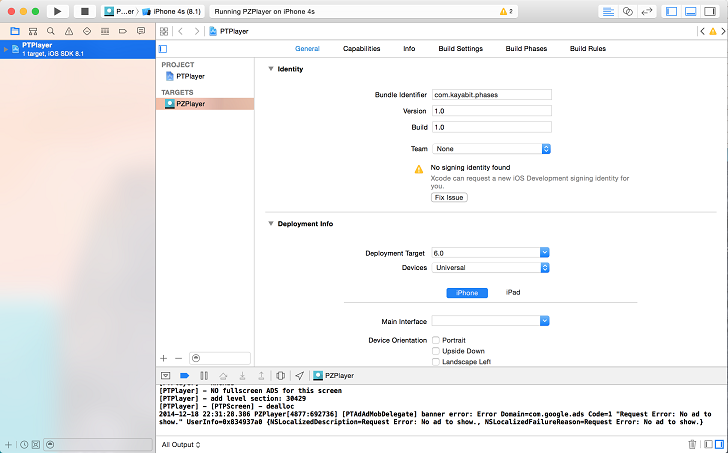Switch to the General tab

tap(307, 48)
